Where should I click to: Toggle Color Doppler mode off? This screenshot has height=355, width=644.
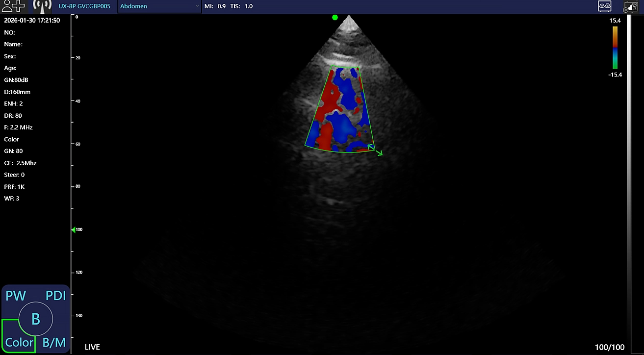pyautogui.click(x=19, y=342)
